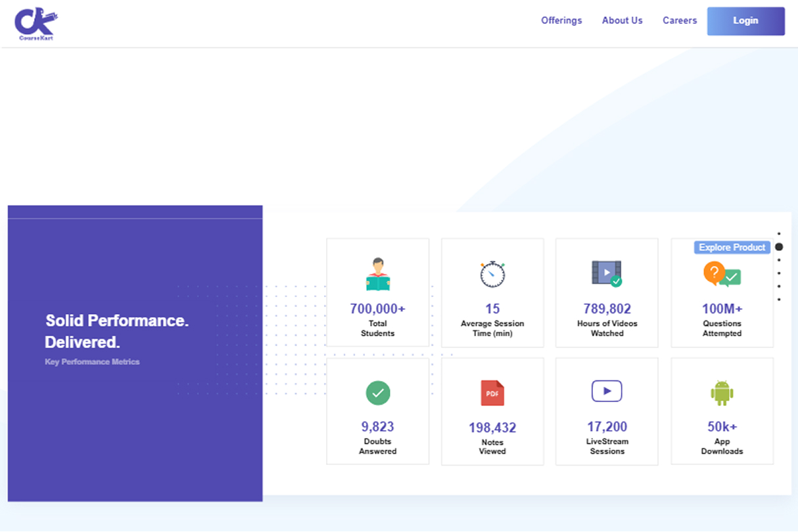
Task: Click the video film icon for Hours Watched
Action: coord(607,273)
